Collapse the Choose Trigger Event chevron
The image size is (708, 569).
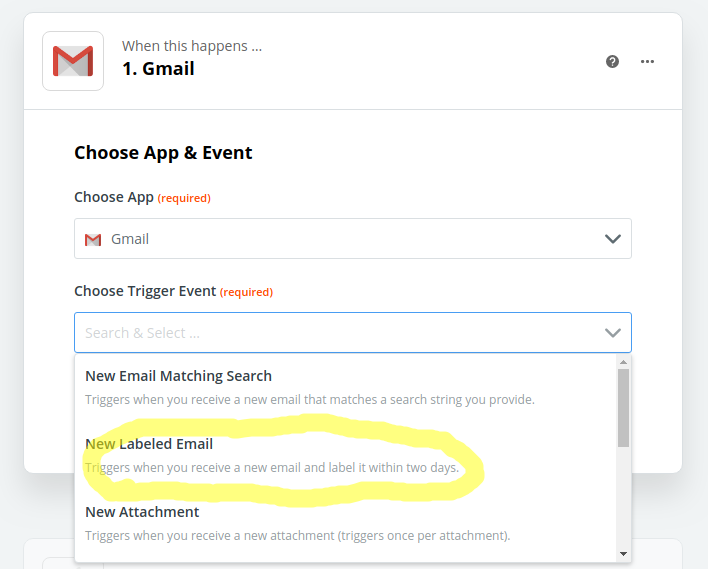(613, 333)
